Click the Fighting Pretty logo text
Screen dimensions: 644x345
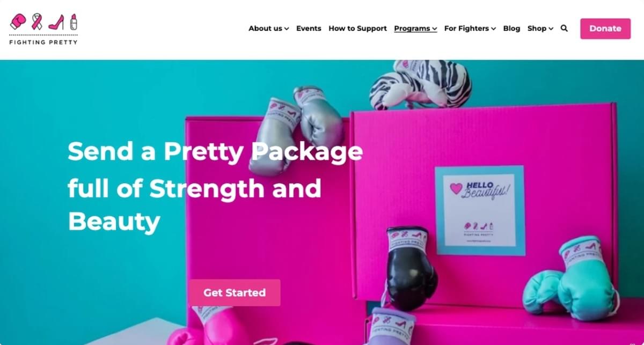click(43, 42)
